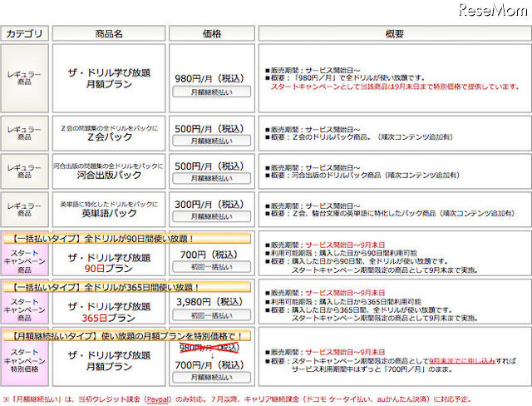Open the underlined 9月末までに申し込み link

(462, 360)
